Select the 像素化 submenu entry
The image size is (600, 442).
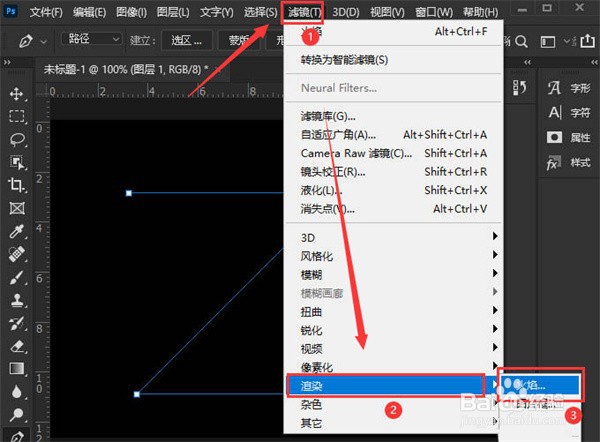393,367
